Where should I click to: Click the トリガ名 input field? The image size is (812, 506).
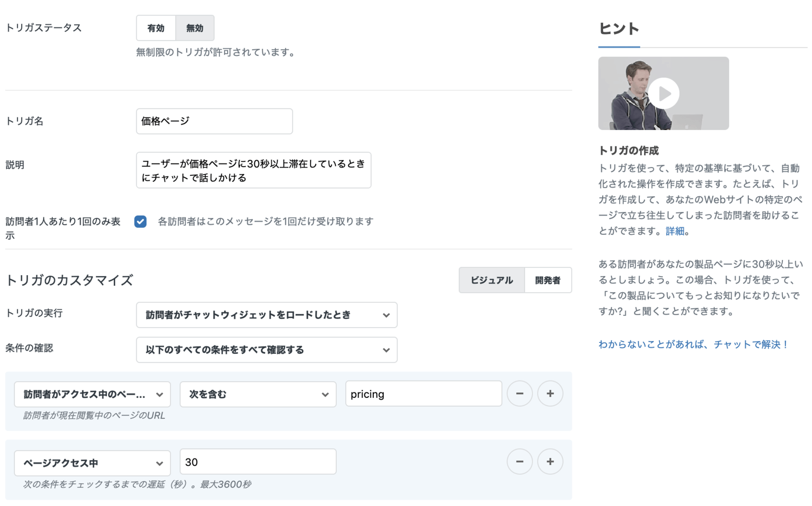tap(214, 121)
